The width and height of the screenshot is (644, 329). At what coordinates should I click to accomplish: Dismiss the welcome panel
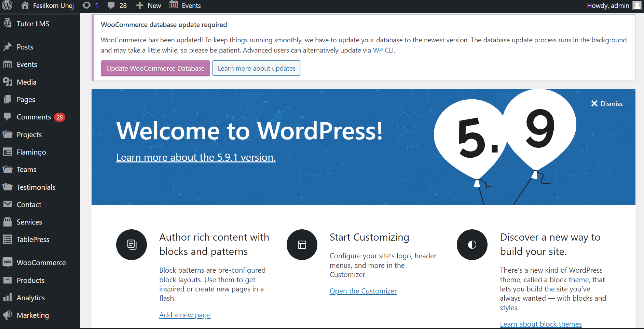pyautogui.click(x=607, y=104)
